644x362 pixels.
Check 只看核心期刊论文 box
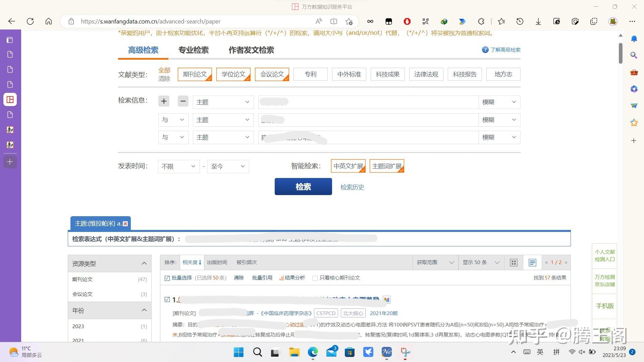point(315,278)
